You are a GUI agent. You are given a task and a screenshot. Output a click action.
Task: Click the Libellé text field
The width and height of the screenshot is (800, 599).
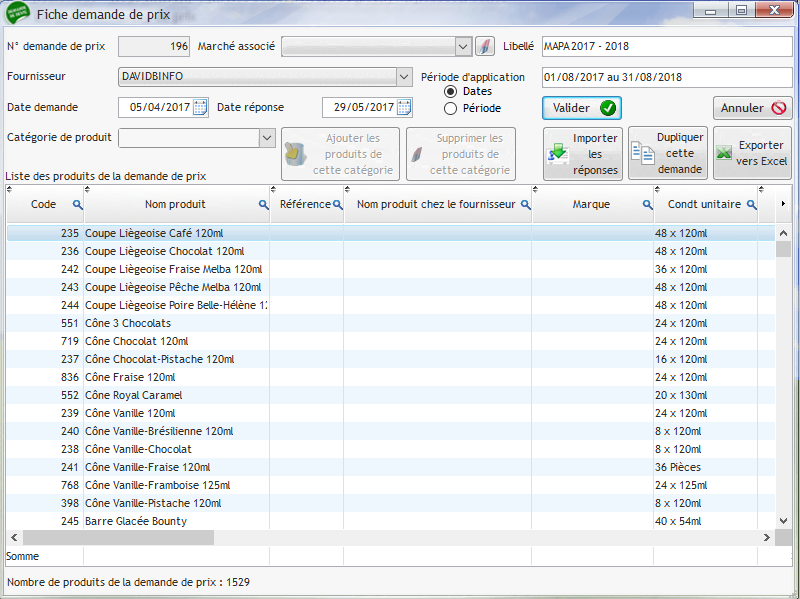click(x=666, y=46)
